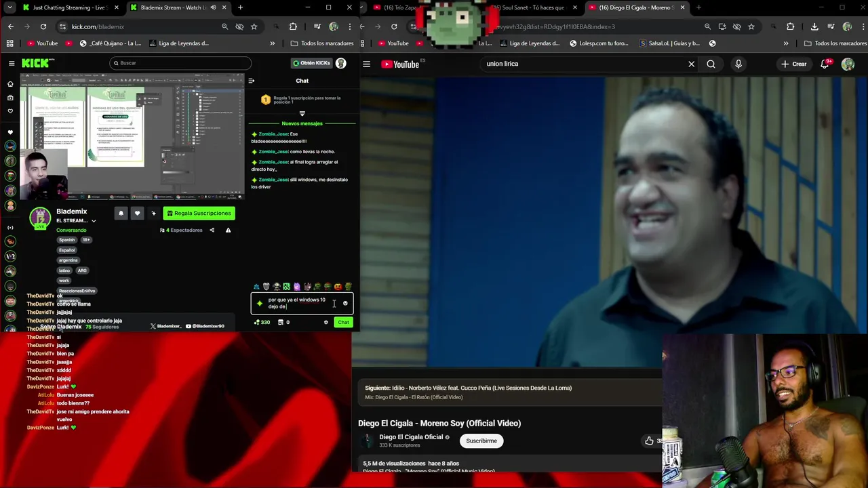The image size is (868, 488).
Task: Open the Kick user avatar menu
Action: click(341, 63)
